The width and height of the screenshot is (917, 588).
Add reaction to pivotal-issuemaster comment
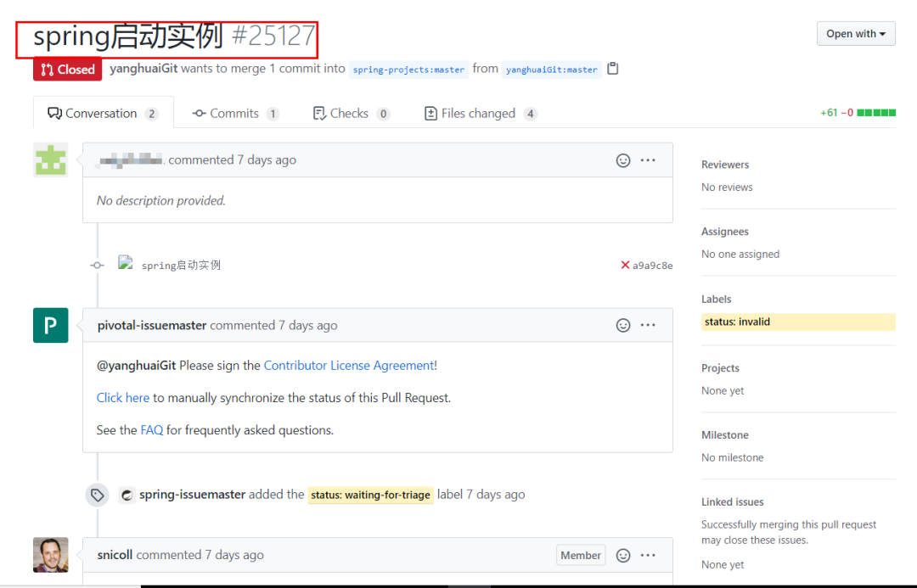623,325
